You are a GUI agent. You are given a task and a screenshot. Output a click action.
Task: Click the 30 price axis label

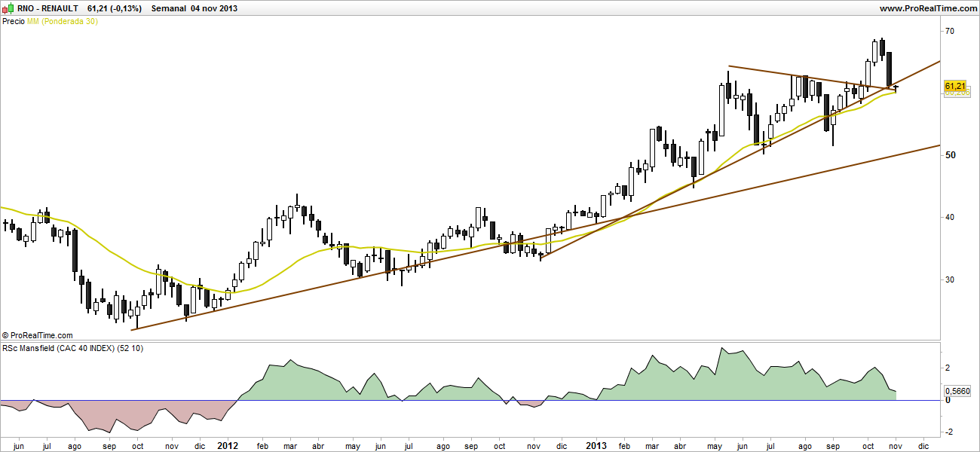pos(950,279)
